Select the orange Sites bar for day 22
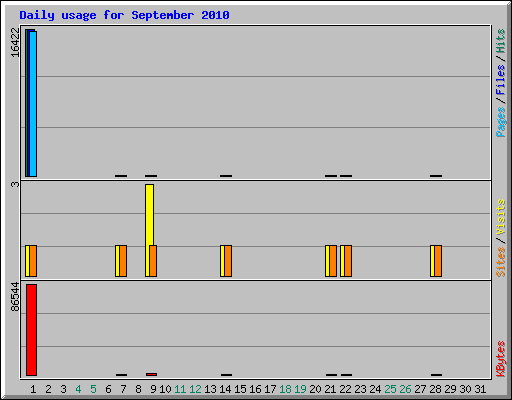 (x=348, y=261)
